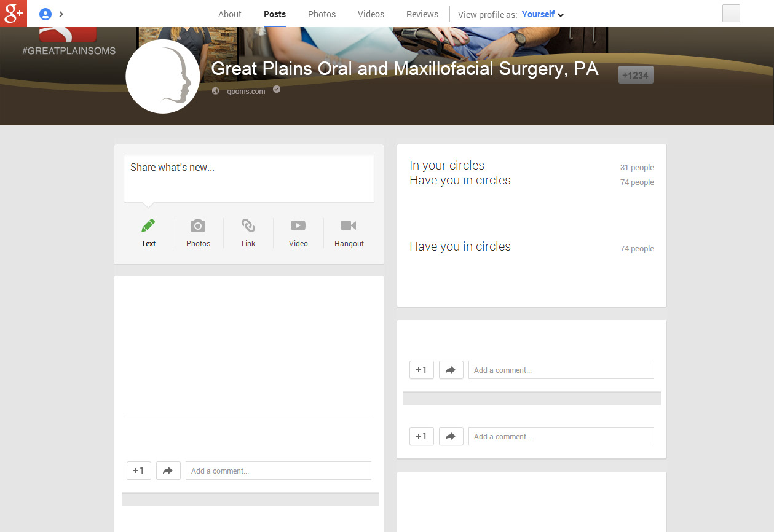Click share arrow on left column post
This screenshot has height=532, width=774.
[x=168, y=471]
